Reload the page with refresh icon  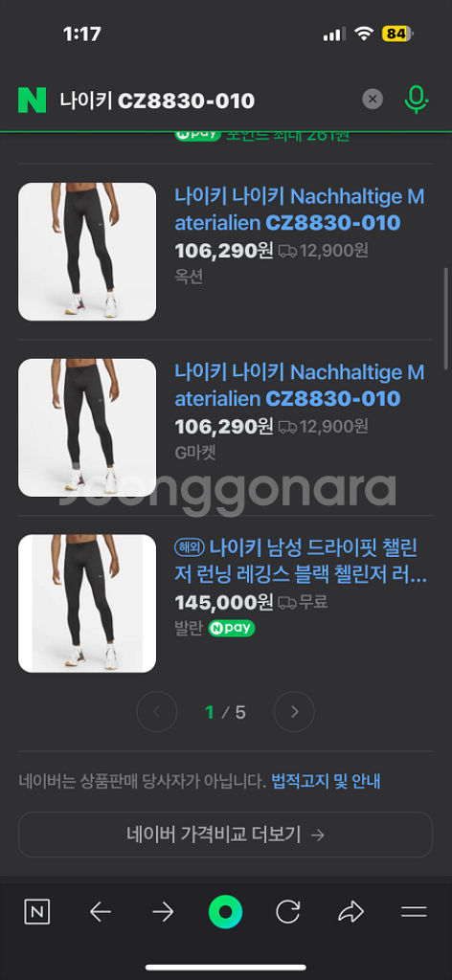tap(287, 912)
